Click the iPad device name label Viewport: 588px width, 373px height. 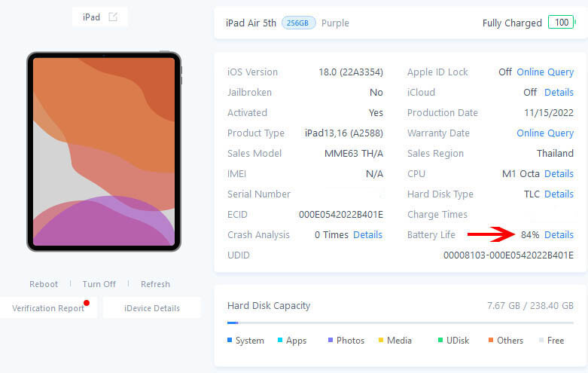(x=92, y=17)
